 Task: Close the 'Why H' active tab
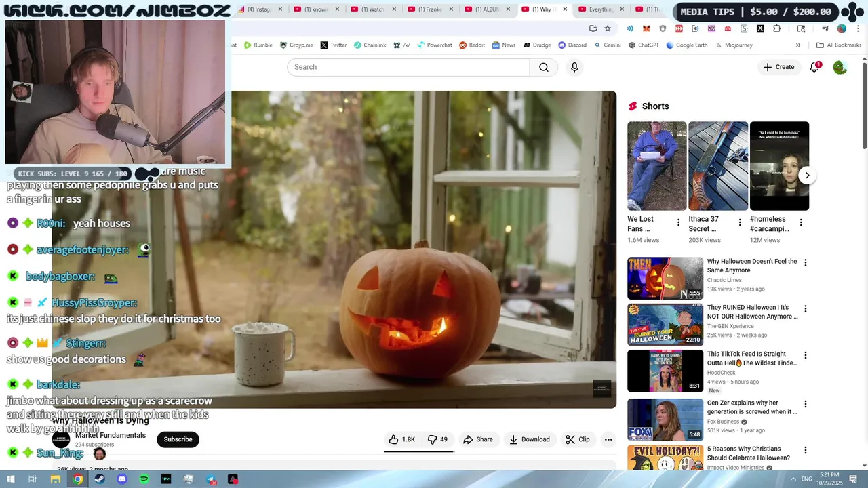pos(565,9)
